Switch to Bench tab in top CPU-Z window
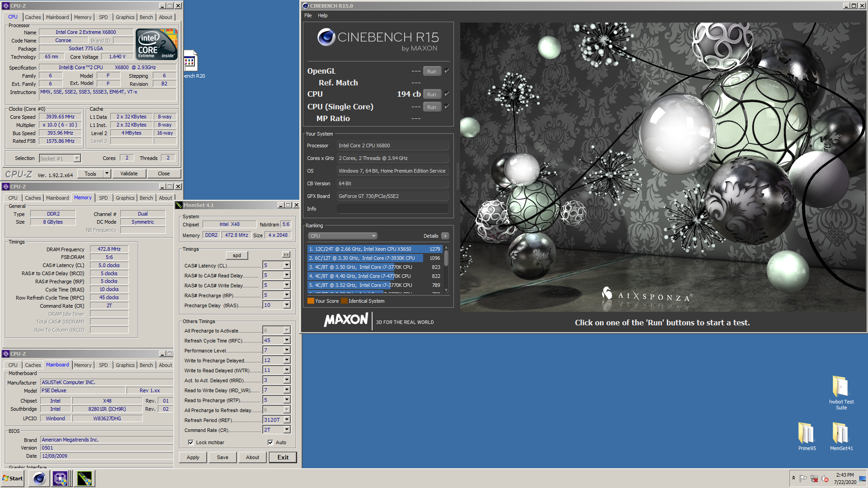Image resolution: width=868 pixels, height=488 pixels. coord(146,17)
